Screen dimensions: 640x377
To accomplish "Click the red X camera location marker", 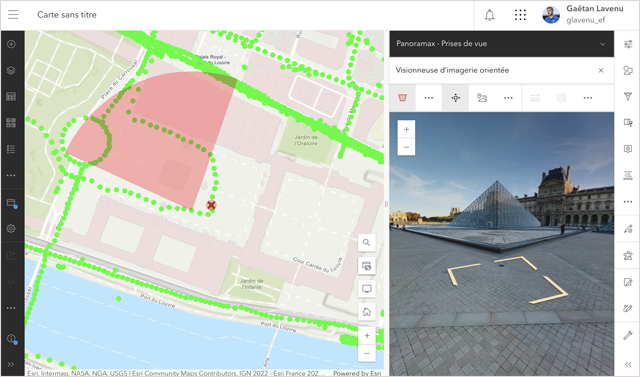I will point(211,205).
